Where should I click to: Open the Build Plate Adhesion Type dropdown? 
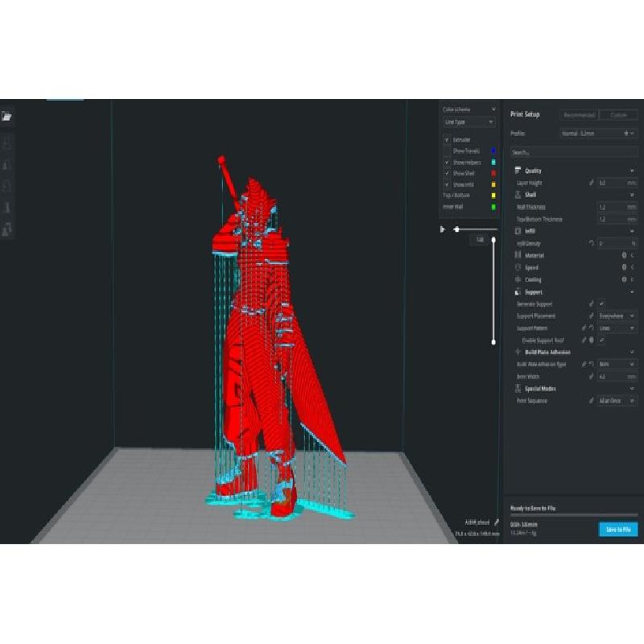pos(617,364)
